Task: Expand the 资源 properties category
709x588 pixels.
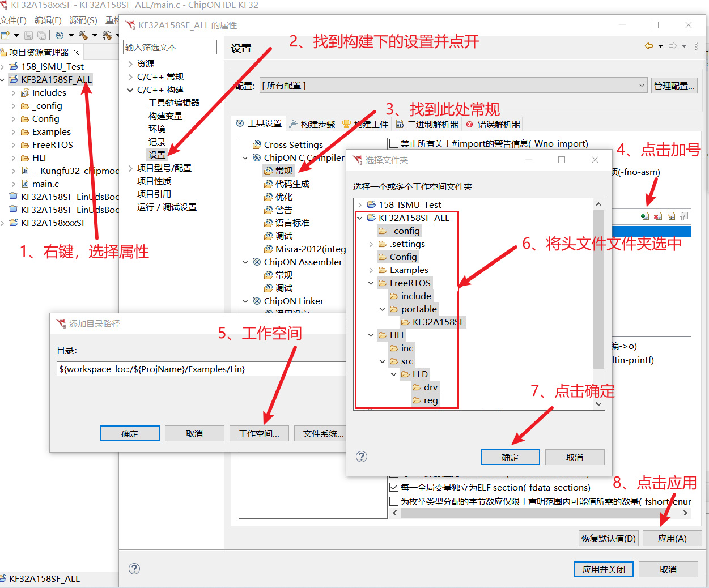Action: [x=130, y=64]
